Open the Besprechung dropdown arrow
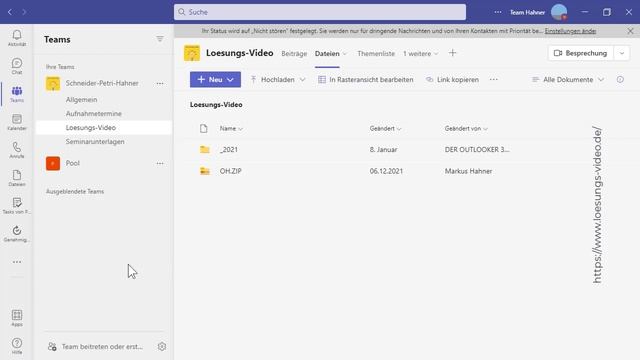This screenshot has width=640, height=360. click(x=622, y=53)
